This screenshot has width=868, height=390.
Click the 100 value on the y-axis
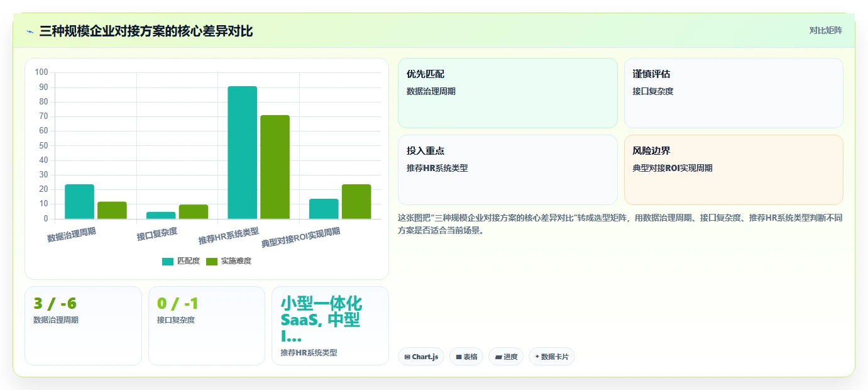41,72
